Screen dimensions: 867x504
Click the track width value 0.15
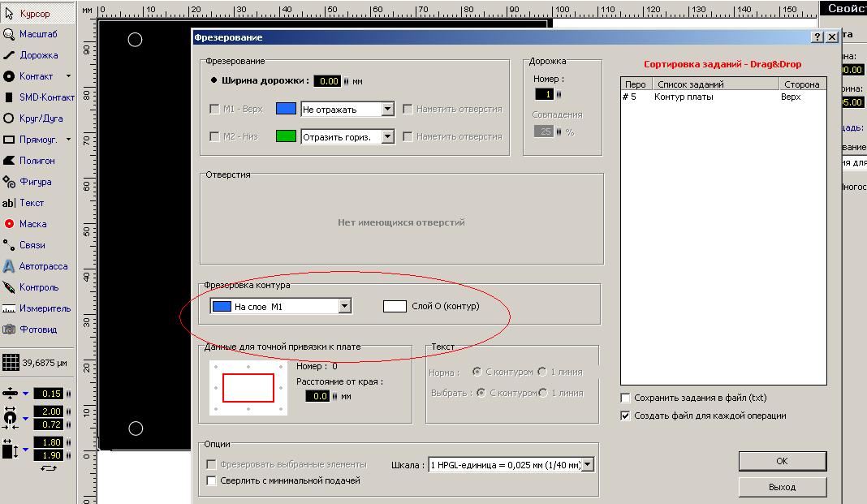(x=50, y=394)
